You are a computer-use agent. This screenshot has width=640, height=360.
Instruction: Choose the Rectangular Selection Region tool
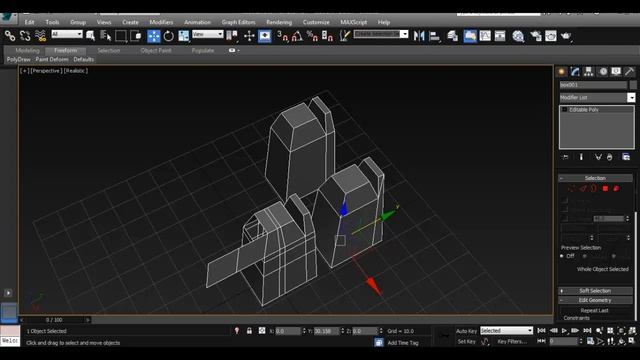tap(121, 36)
